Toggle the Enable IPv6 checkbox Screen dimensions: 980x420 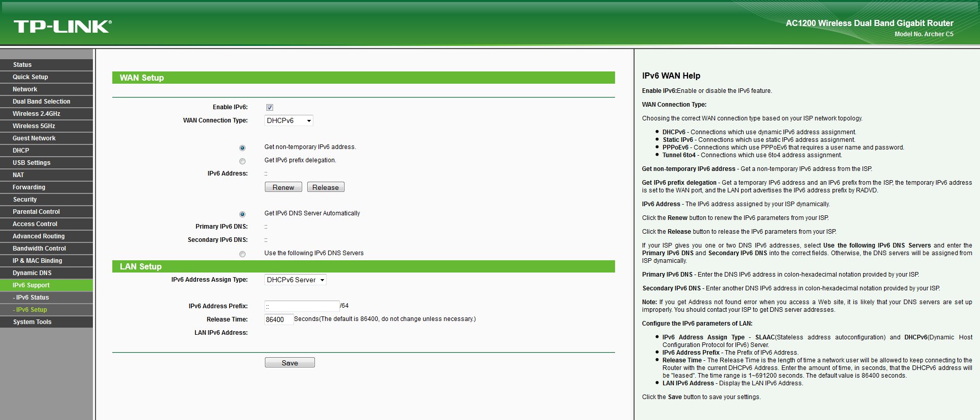click(x=269, y=107)
